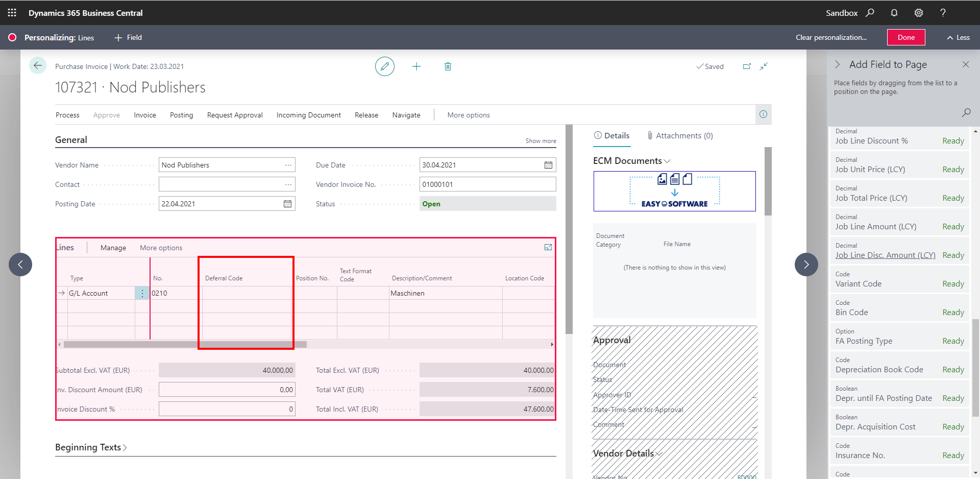Open Manage menu in Lines
Image resolution: width=980 pixels, height=479 pixels.
click(113, 248)
